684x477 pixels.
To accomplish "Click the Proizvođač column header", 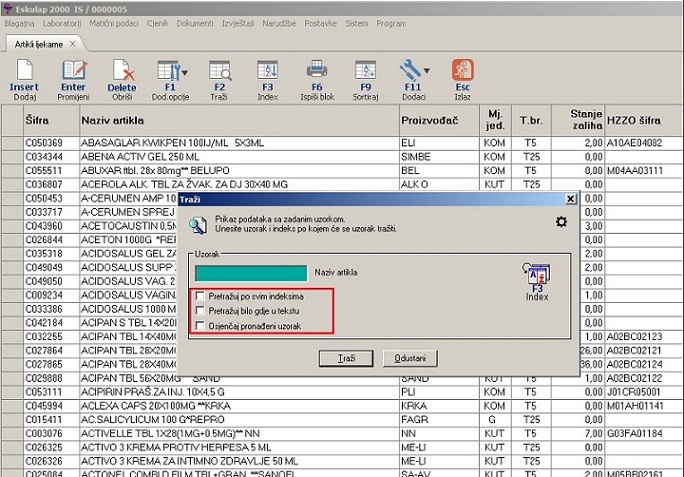I will pos(439,120).
